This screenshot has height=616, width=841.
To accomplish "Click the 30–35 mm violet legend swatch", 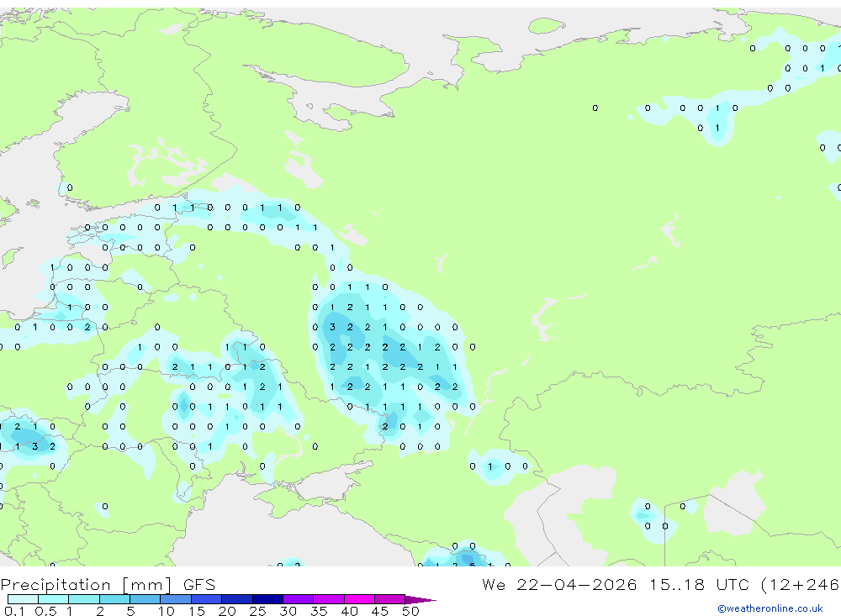I will click(x=299, y=599).
